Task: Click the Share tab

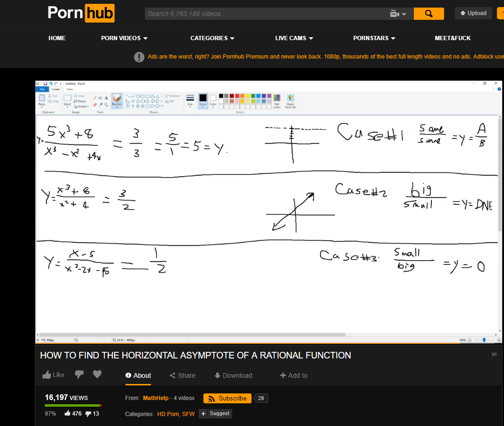Action: (183, 375)
